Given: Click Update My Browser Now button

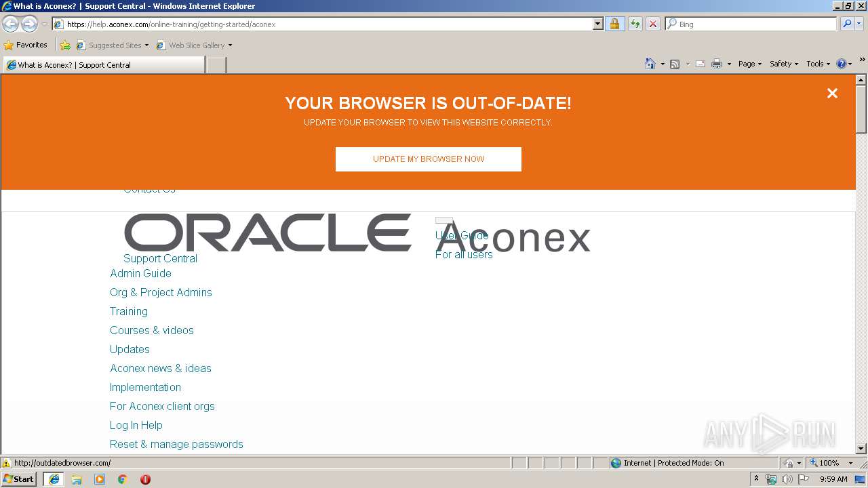Looking at the screenshot, I should tap(429, 159).
